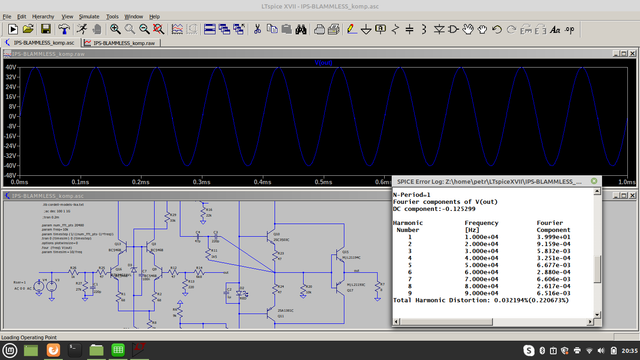This screenshot has height=360, width=640.
Task: Place an Inductor component
Action: [424, 29]
